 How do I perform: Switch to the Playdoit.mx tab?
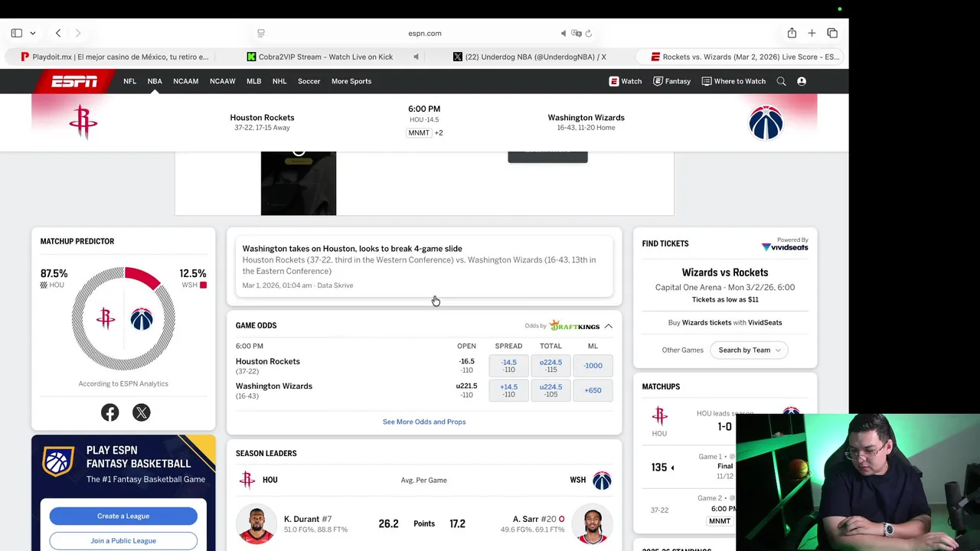coord(115,57)
